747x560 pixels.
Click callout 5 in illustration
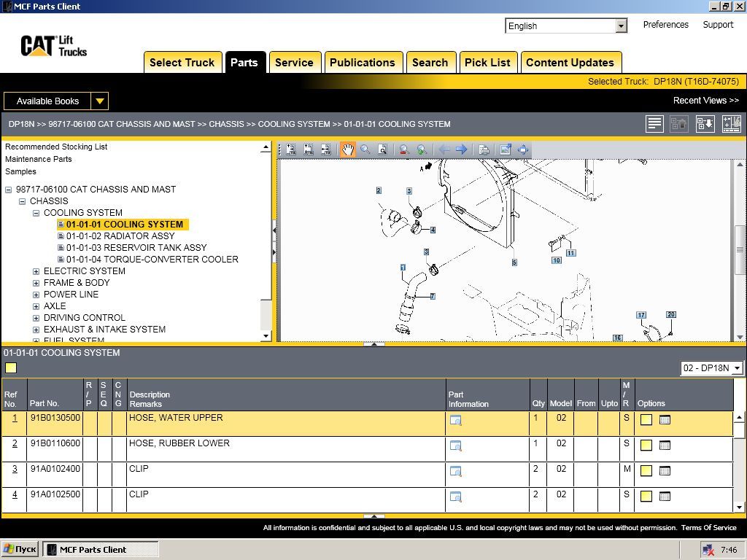tap(514, 262)
